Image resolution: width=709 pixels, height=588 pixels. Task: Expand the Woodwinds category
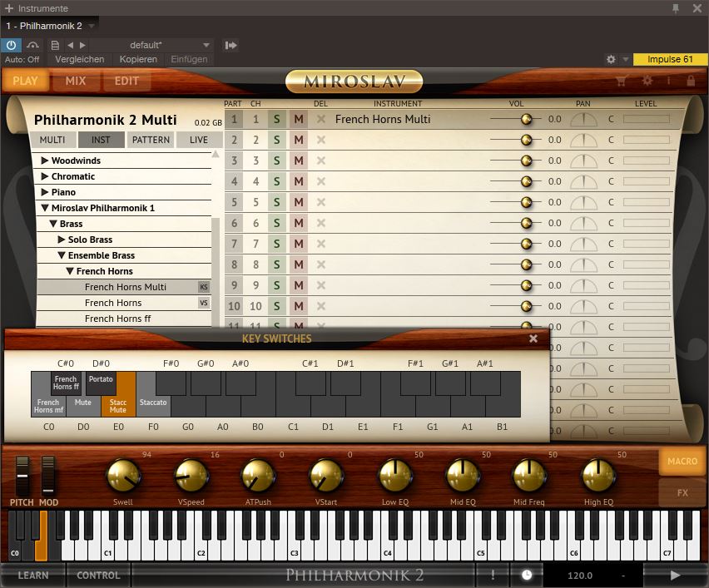tap(45, 161)
